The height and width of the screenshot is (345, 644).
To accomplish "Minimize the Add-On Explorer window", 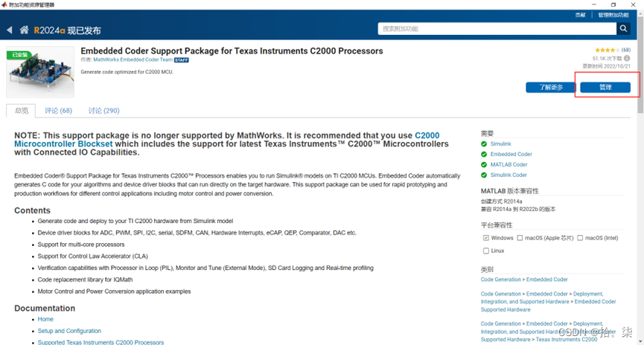I will tap(594, 4).
